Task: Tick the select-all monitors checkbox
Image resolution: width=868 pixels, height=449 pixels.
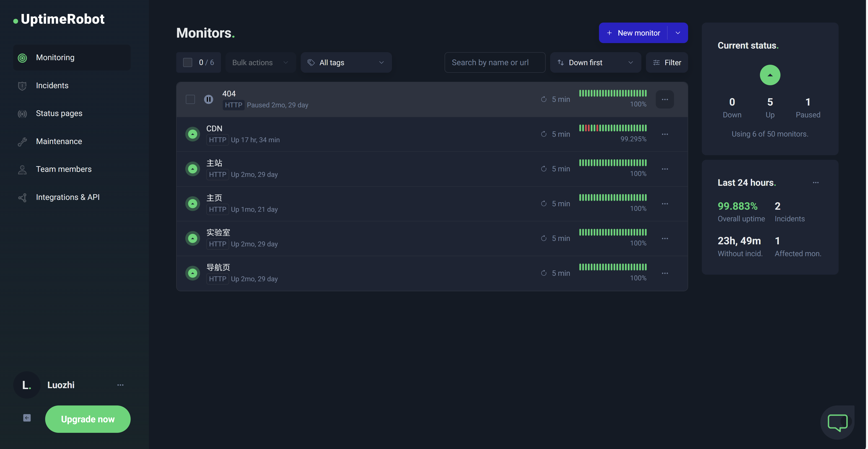Action: (188, 63)
